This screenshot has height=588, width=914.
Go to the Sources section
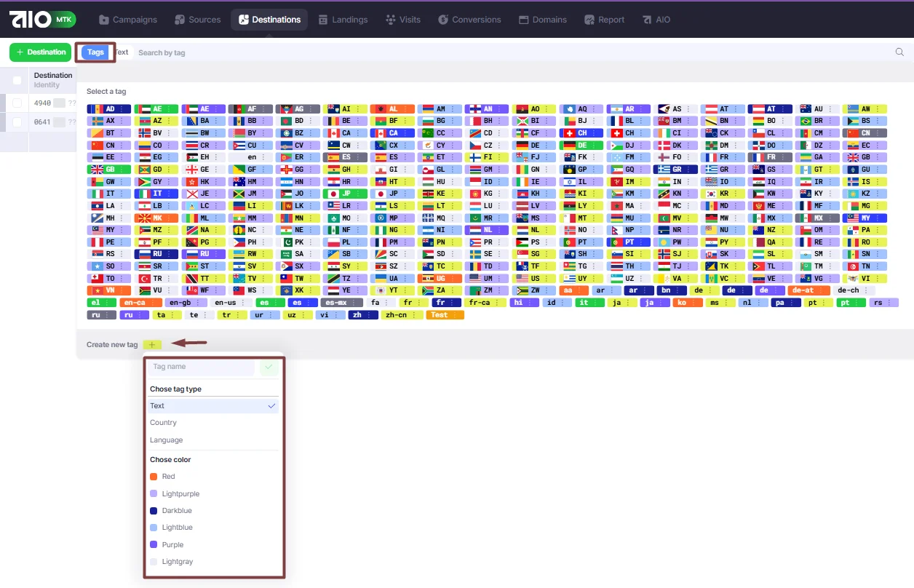(197, 20)
